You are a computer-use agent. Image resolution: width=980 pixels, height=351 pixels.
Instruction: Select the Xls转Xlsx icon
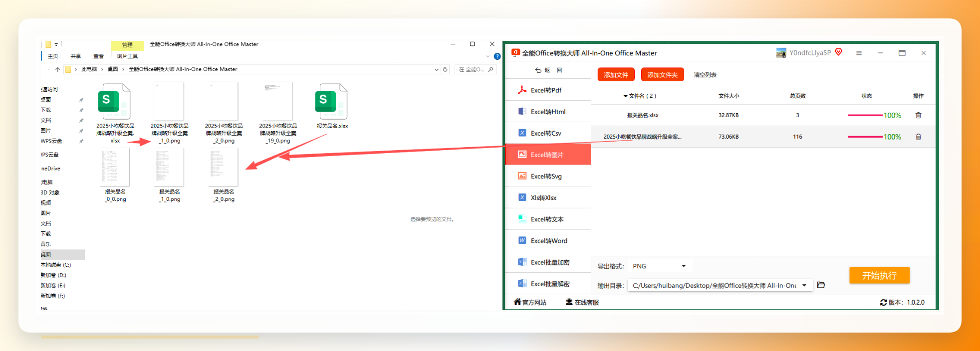tap(522, 197)
